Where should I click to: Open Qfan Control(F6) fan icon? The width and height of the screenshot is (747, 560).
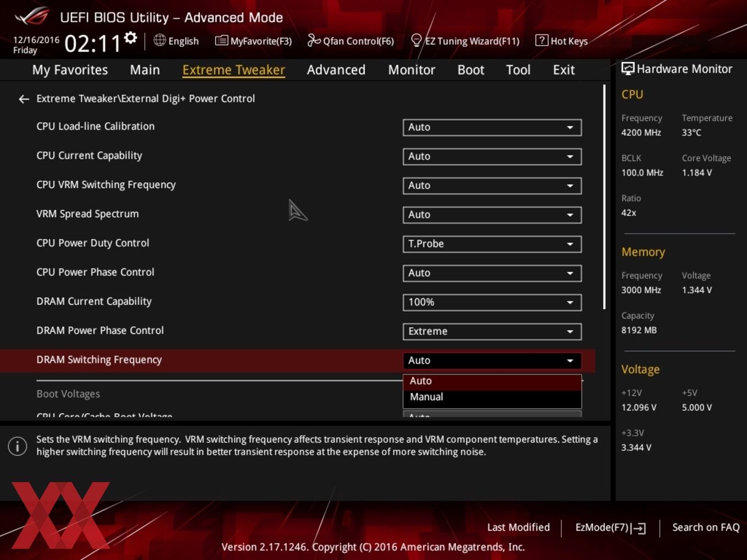pyautogui.click(x=314, y=40)
